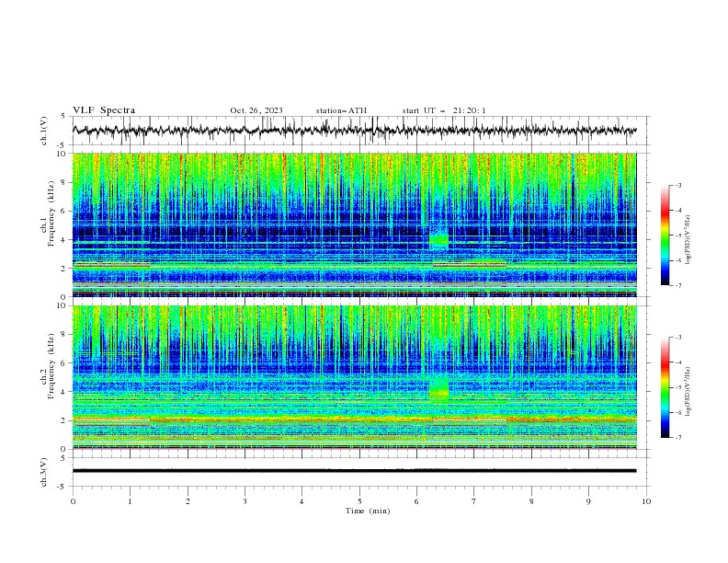Click the ch.1 frequency tick label "6"
The height and width of the screenshot is (563, 728).
point(64,212)
